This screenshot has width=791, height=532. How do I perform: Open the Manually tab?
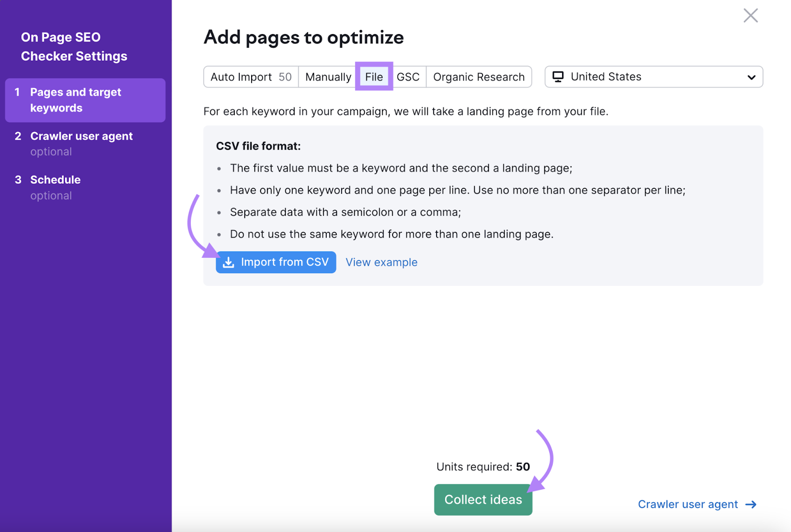328,77
